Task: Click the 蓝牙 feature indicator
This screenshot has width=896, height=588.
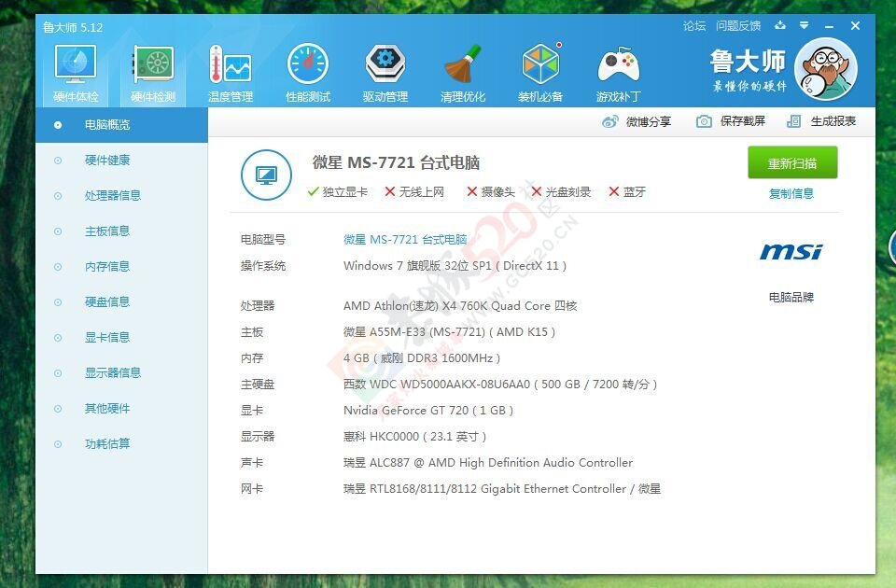Action: [x=627, y=191]
